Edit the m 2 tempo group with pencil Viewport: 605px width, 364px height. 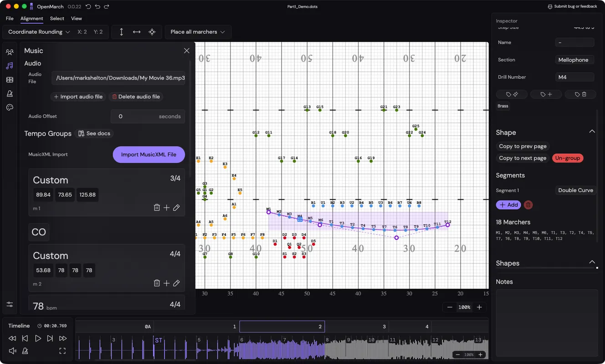[x=176, y=283]
